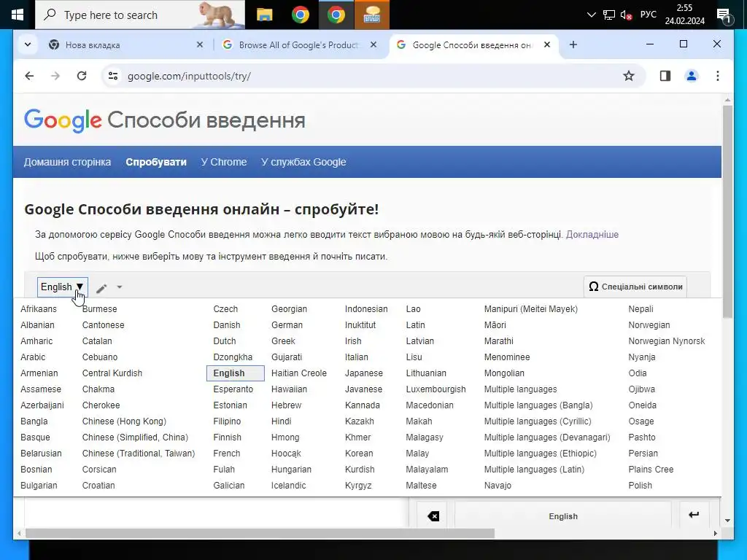Screen dimensions: 747x560
Task: Open new tab with plus button
Action: pos(573,44)
